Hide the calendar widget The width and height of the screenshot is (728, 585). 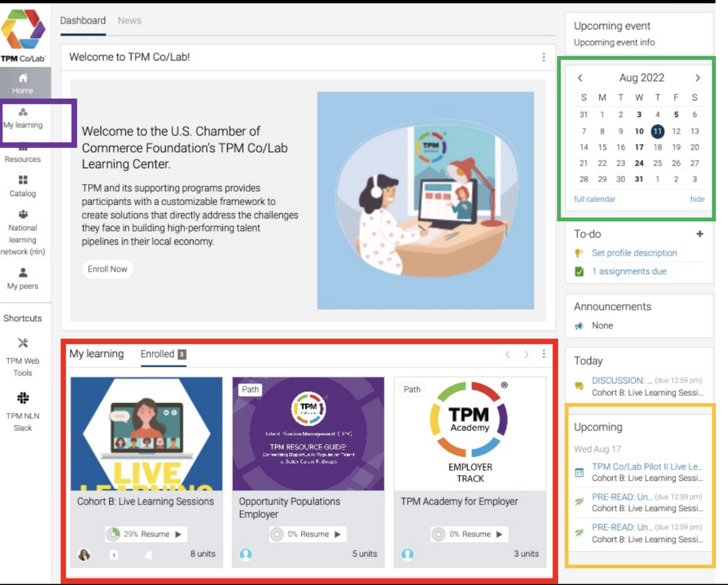tap(698, 199)
